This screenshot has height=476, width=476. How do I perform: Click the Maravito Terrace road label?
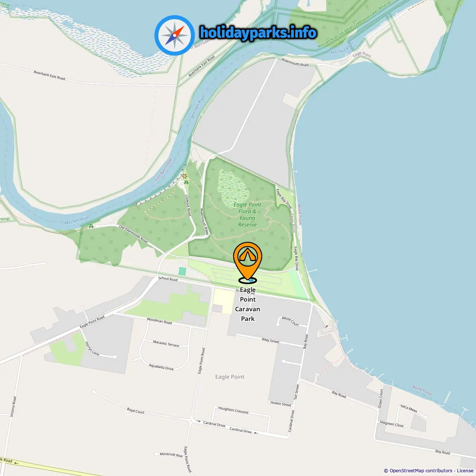coord(166,344)
